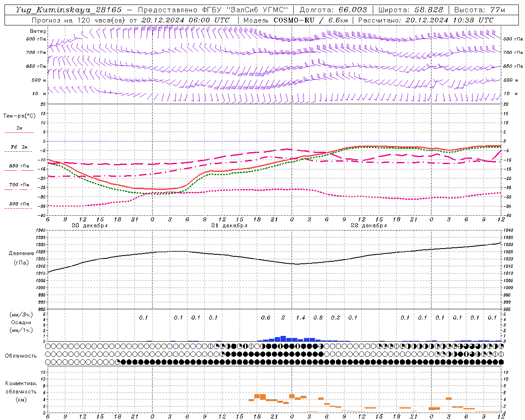
Task: Click the 0.2 precipitation total
Action: pyautogui.click(x=336, y=317)
